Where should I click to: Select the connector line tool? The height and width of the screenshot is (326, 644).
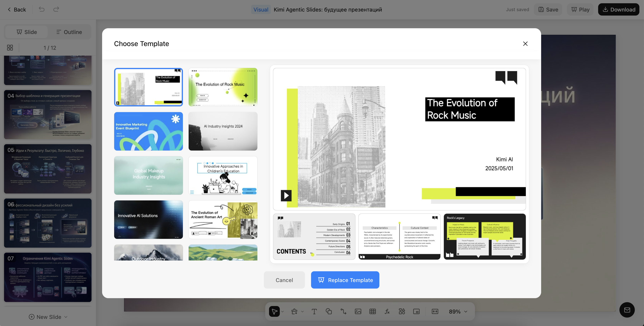click(343, 311)
